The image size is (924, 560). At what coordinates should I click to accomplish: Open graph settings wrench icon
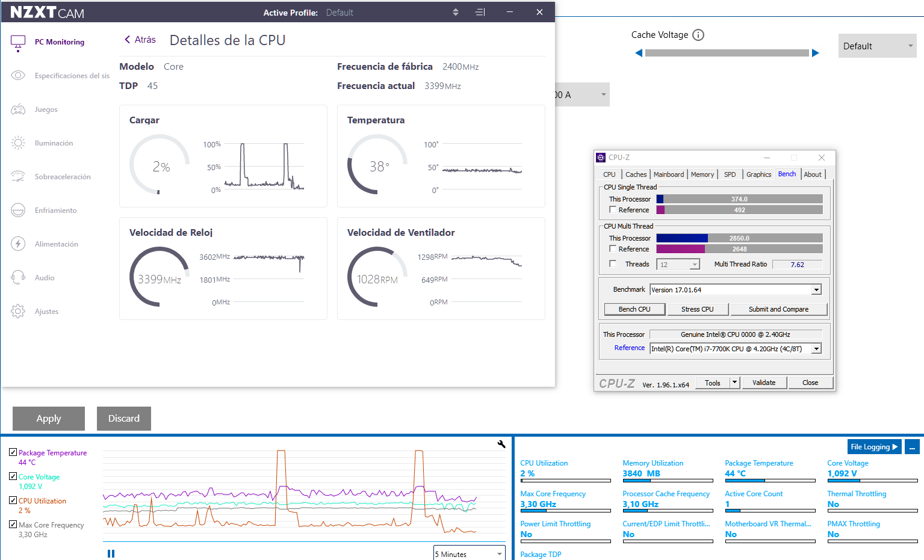[501, 444]
